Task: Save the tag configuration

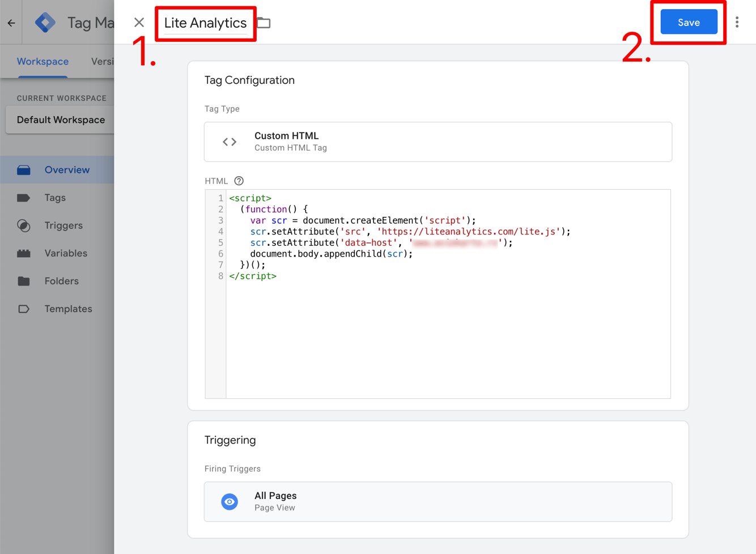Action: click(x=689, y=22)
